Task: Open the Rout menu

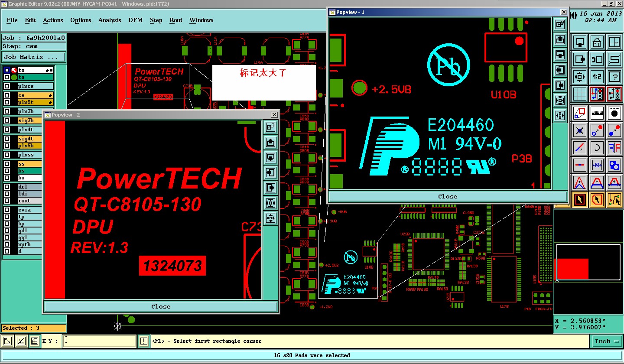Action: tap(176, 20)
